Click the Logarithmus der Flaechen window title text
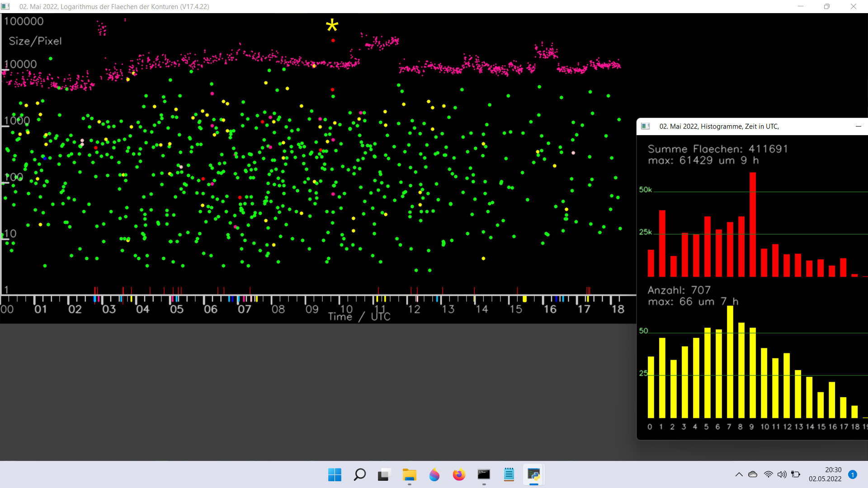 tap(114, 7)
